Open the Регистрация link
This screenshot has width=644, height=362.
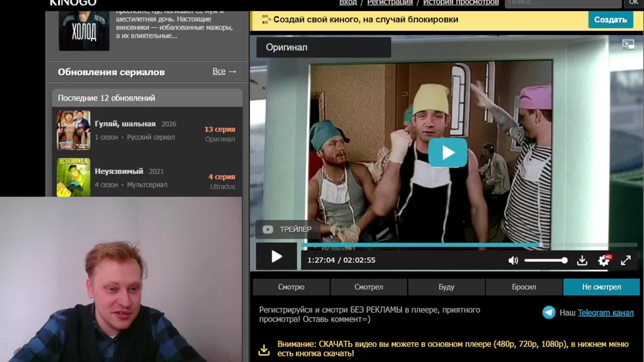click(390, 3)
